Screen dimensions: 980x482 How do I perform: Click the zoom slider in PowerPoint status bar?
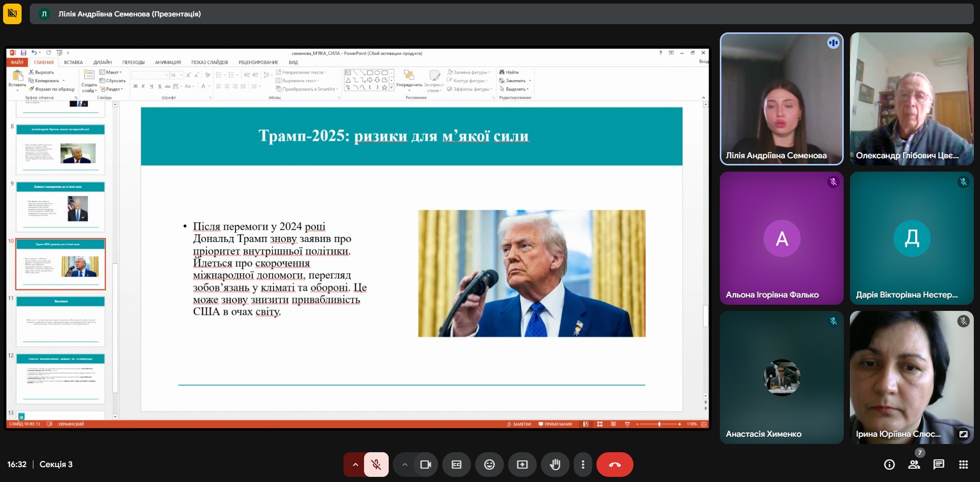[x=659, y=424]
